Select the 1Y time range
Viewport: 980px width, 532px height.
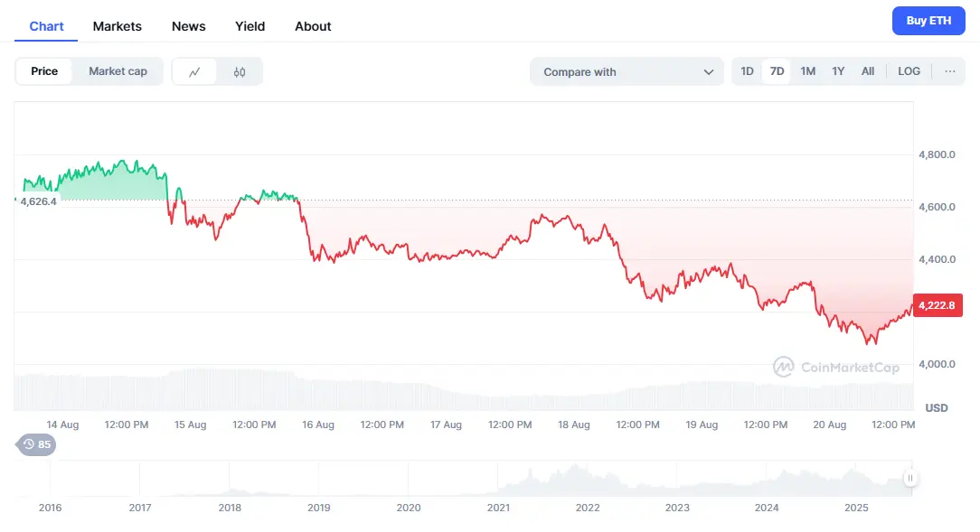pos(838,71)
